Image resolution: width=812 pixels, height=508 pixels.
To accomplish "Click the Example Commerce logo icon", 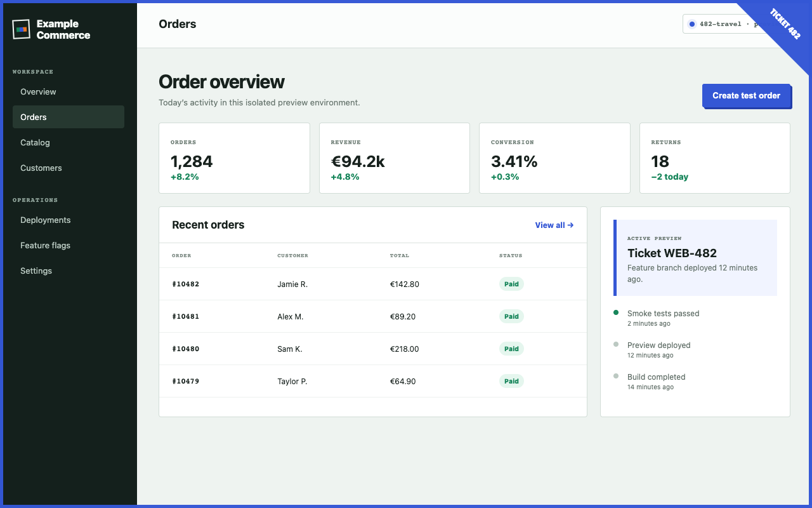I will [x=22, y=29].
